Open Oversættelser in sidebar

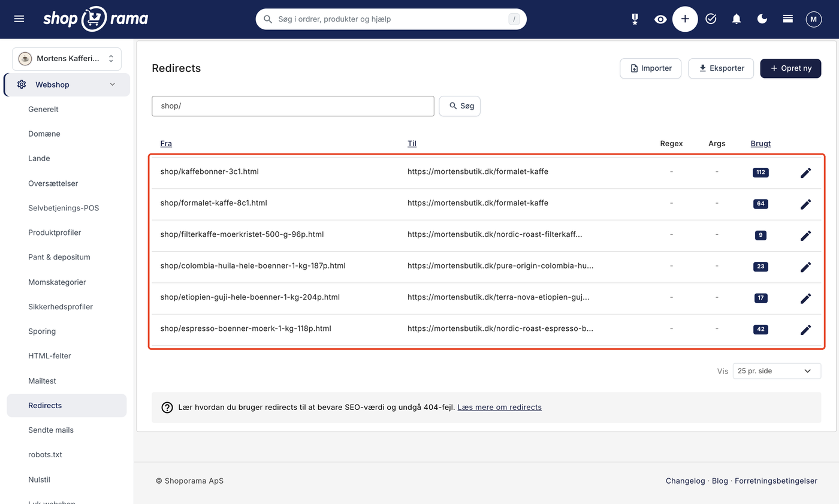(53, 183)
